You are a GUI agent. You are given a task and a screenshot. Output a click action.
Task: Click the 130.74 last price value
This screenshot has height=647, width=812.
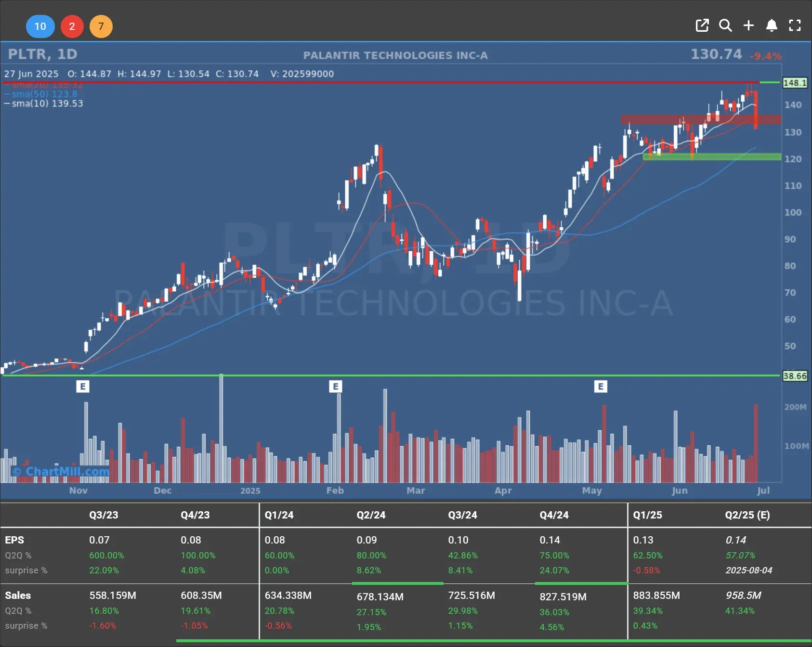point(716,54)
